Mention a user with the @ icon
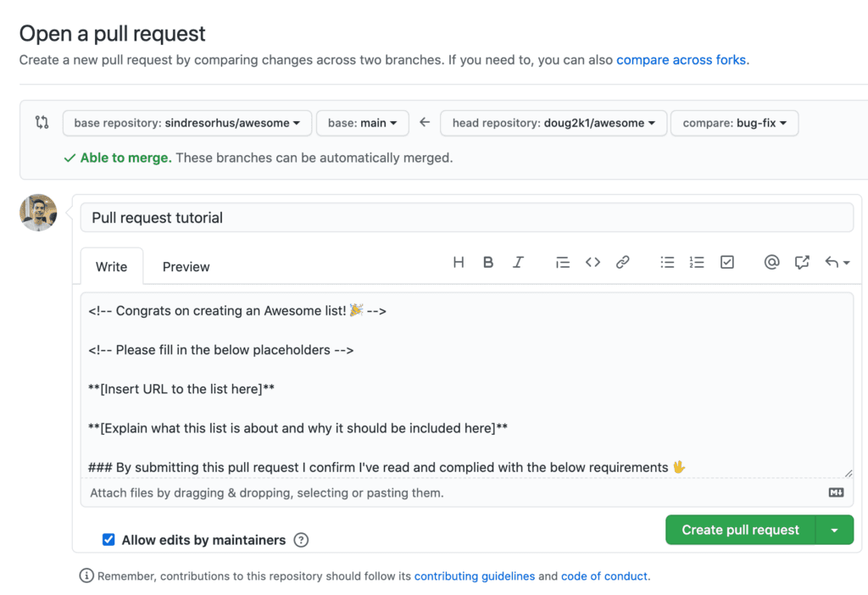 pyautogui.click(x=771, y=262)
